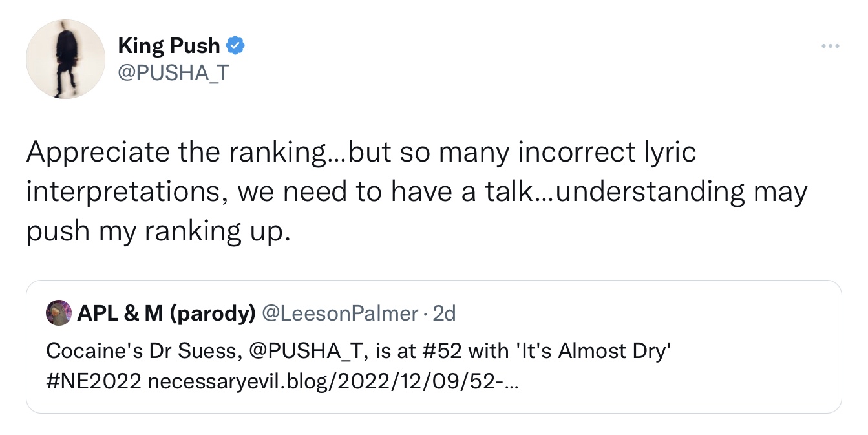Click the #NE2022 hashtag
Viewport: 868px width, 435px height.
pos(93,381)
